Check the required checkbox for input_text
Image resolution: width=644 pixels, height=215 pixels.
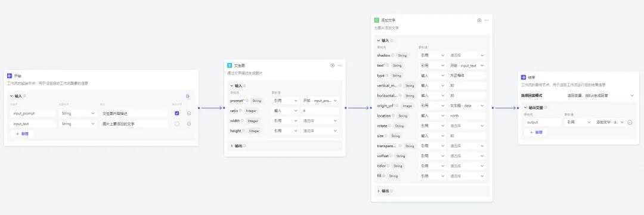(x=177, y=123)
